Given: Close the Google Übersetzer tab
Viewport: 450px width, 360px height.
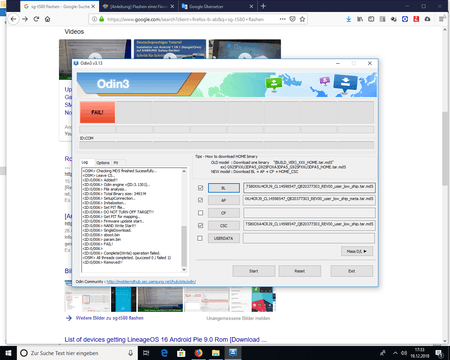Looking at the screenshot, I should pos(251,6).
